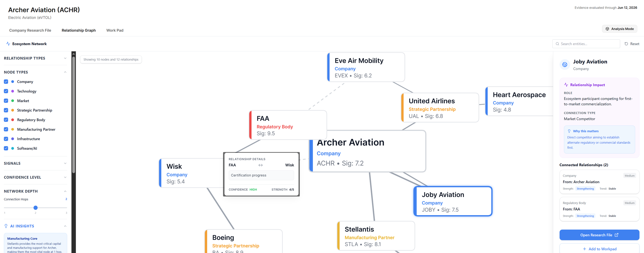
Task: Toggle the Infrastructure checkbox
Action: (x=6, y=139)
